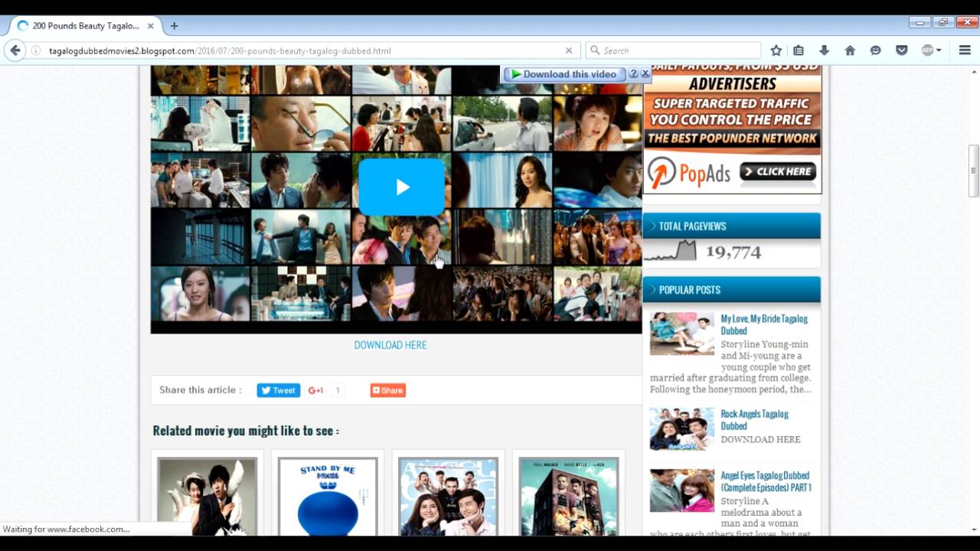The image size is (980, 551).
Task: Click the Total Pageviews widget header
Action: (732, 226)
